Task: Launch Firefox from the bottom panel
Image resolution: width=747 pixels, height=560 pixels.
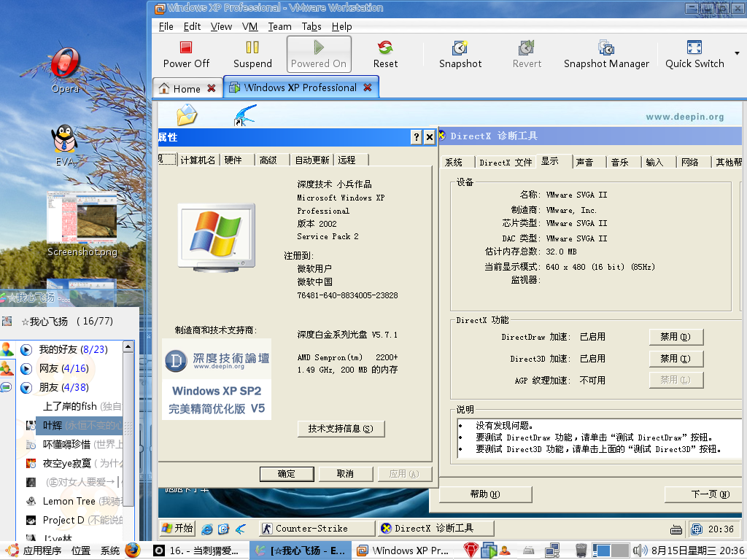Action: pyautogui.click(x=133, y=551)
